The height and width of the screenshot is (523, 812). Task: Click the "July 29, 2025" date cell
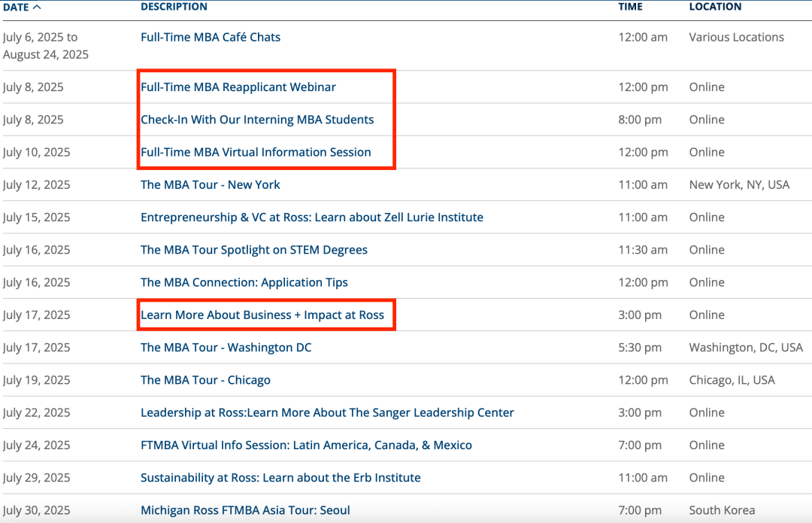pos(36,478)
